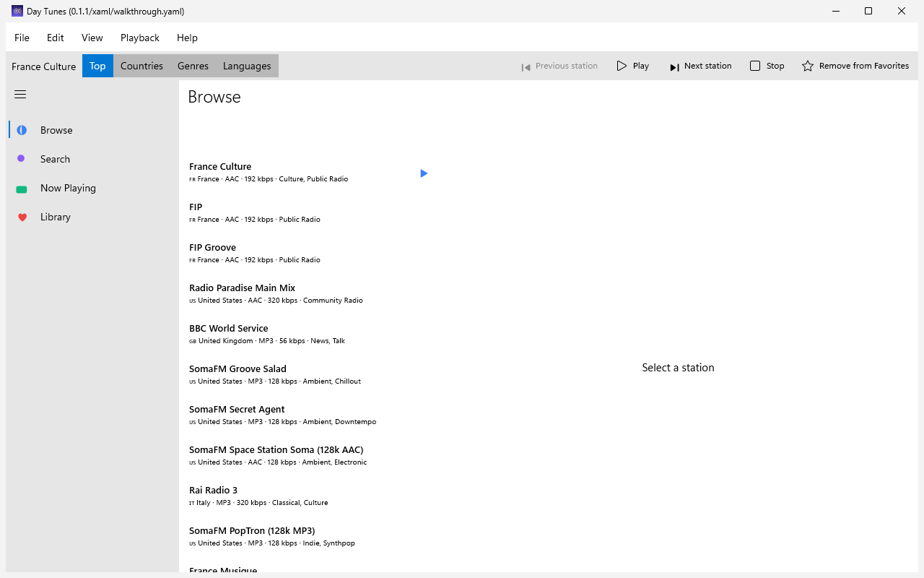The width and height of the screenshot is (924, 578).
Task: Switch to the Top tab
Action: click(97, 66)
